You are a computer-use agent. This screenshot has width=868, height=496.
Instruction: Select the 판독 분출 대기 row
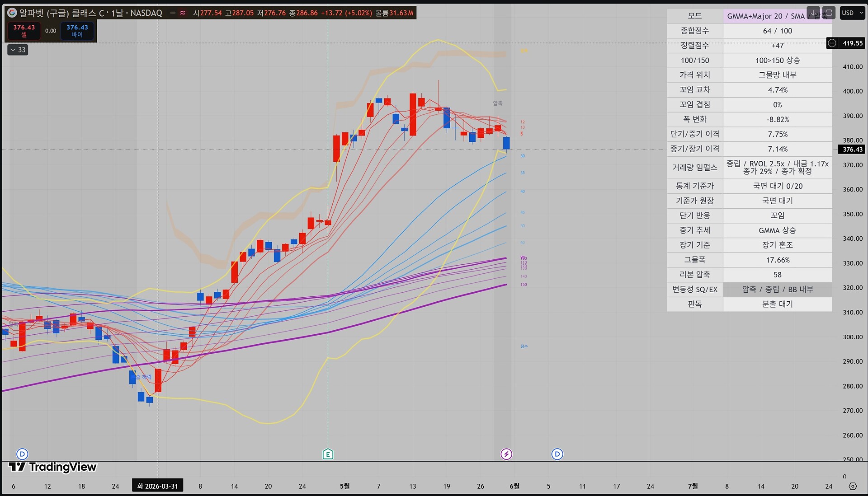coord(750,304)
